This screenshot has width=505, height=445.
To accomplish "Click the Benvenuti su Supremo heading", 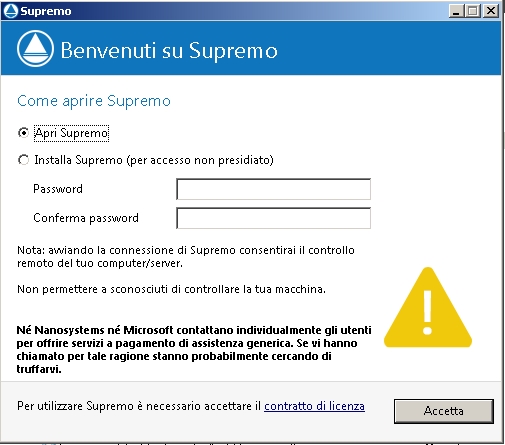I will [x=169, y=51].
